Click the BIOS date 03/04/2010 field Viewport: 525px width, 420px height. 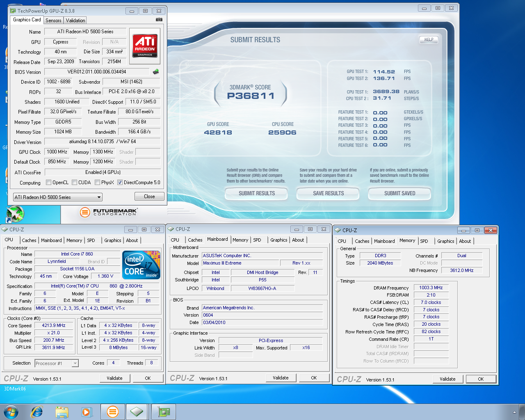262,322
